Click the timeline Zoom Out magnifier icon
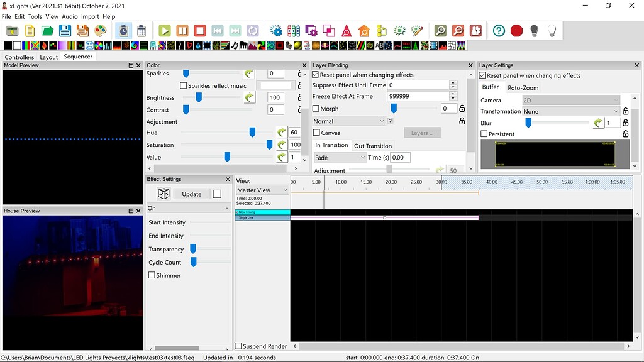The image size is (644, 362). click(458, 30)
